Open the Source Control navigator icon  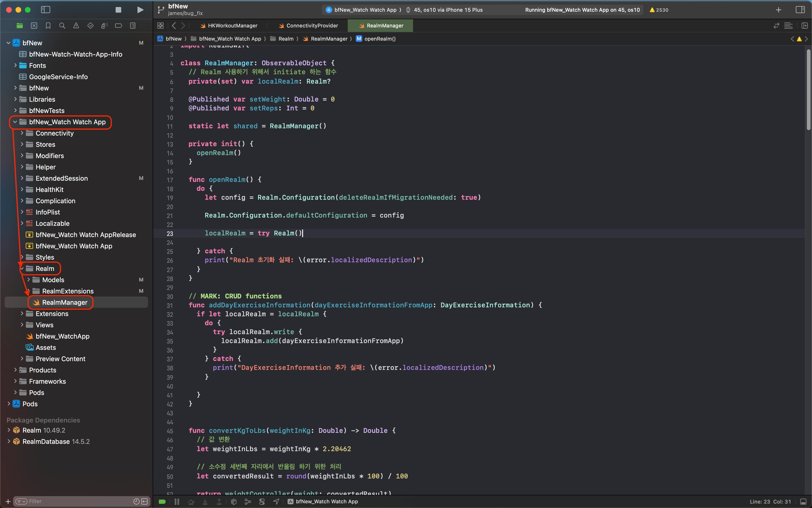(x=34, y=26)
